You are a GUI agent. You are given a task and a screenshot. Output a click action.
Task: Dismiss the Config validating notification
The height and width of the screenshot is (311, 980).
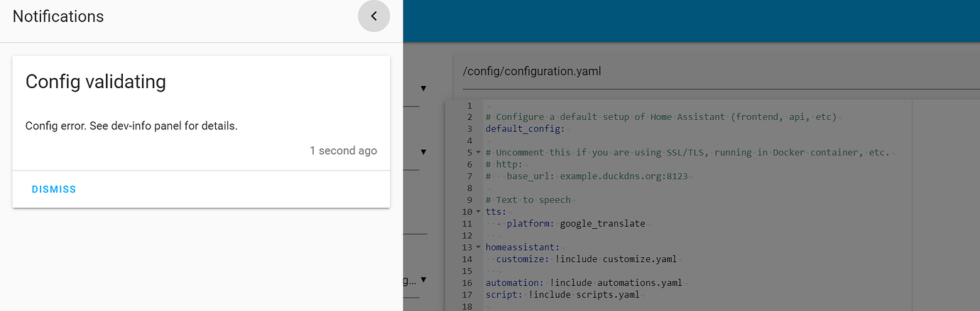[x=54, y=190]
